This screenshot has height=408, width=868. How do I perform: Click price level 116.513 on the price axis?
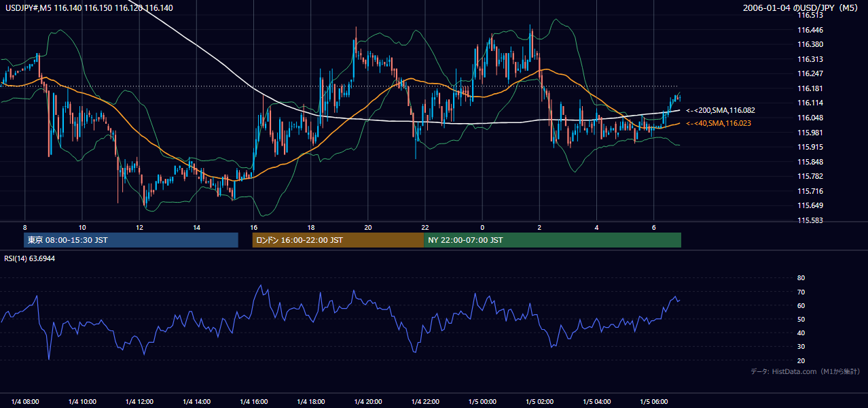[810, 15]
